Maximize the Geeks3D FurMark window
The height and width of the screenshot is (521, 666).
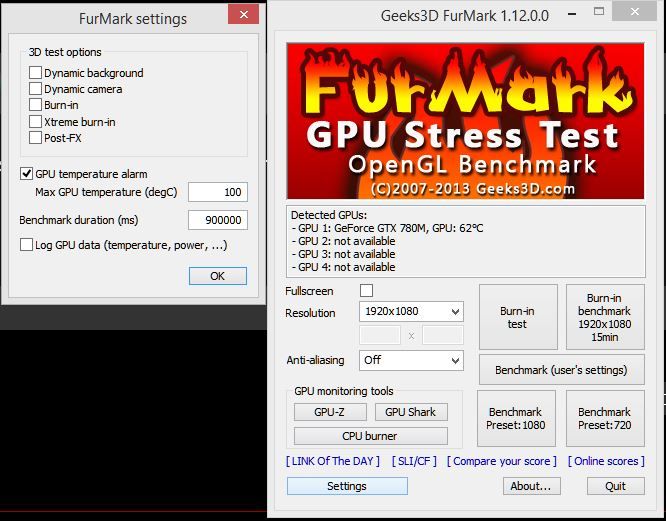tap(599, 12)
